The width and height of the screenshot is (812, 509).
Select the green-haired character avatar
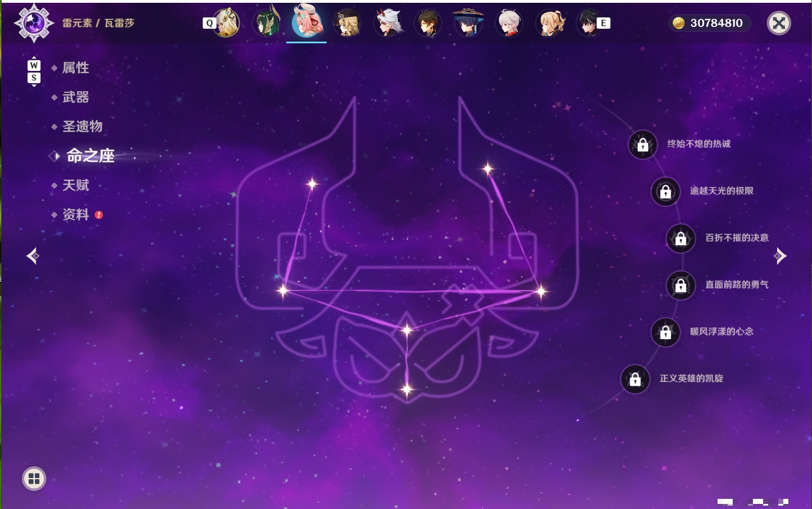(267, 22)
